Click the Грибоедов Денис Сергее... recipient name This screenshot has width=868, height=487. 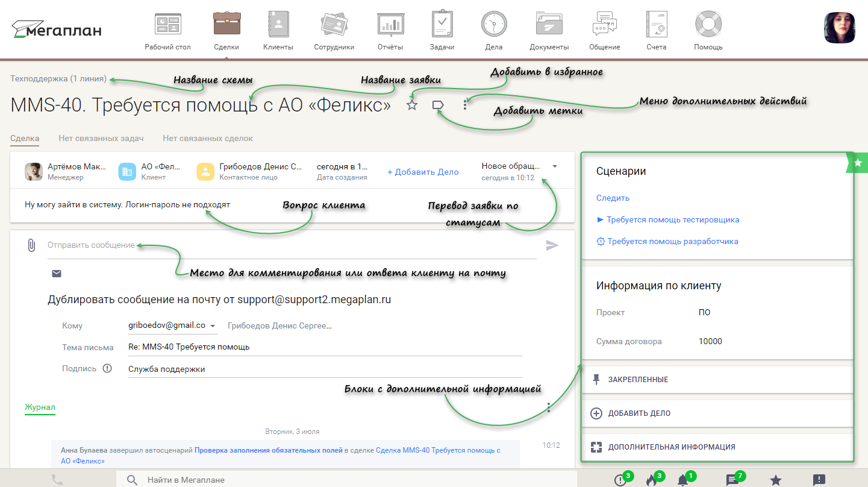280,325
